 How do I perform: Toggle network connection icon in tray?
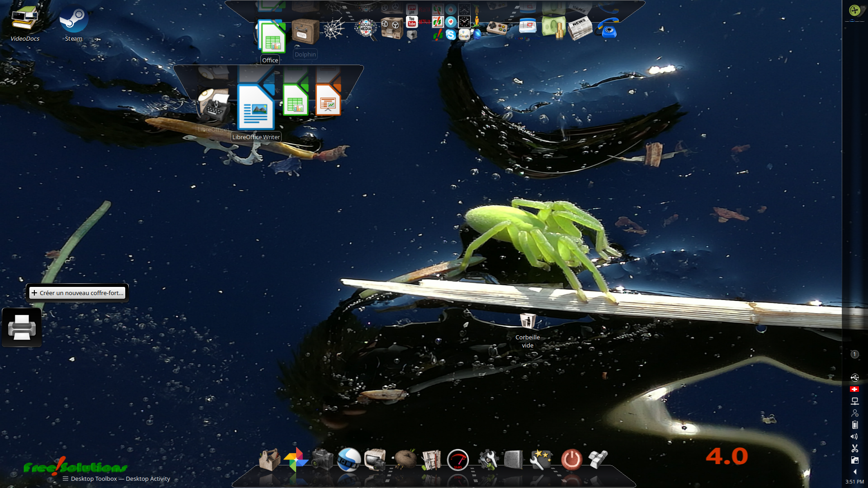point(854,401)
